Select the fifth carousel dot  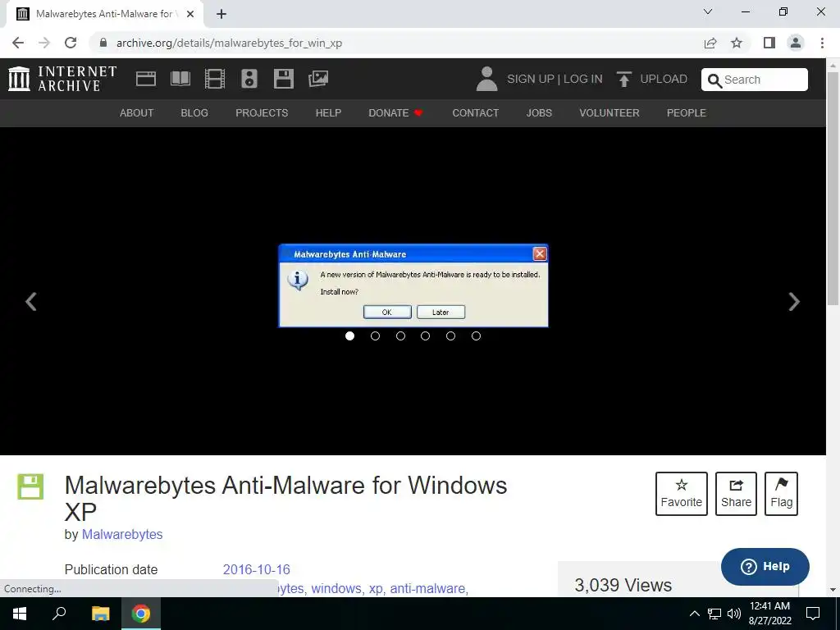pos(450,336)
